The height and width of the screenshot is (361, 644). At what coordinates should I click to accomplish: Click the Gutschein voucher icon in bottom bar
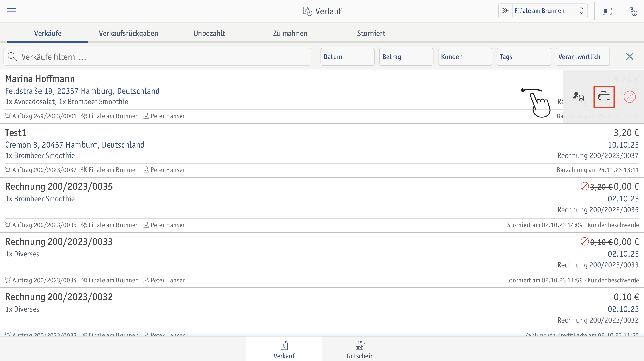(x=360, y=345)
